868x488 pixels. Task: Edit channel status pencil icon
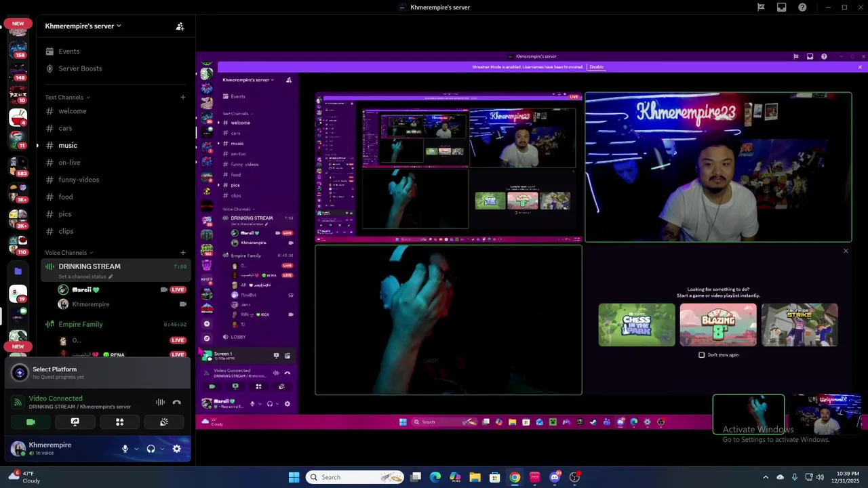(111, 277)
